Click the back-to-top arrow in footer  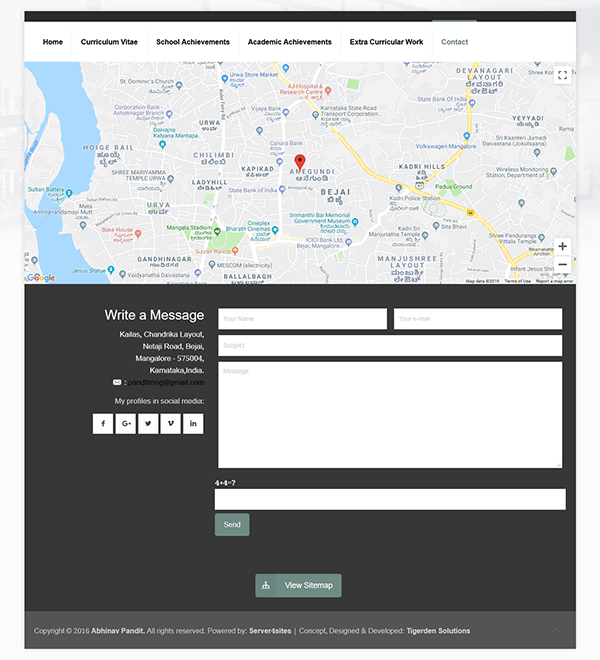pos(556,631)
